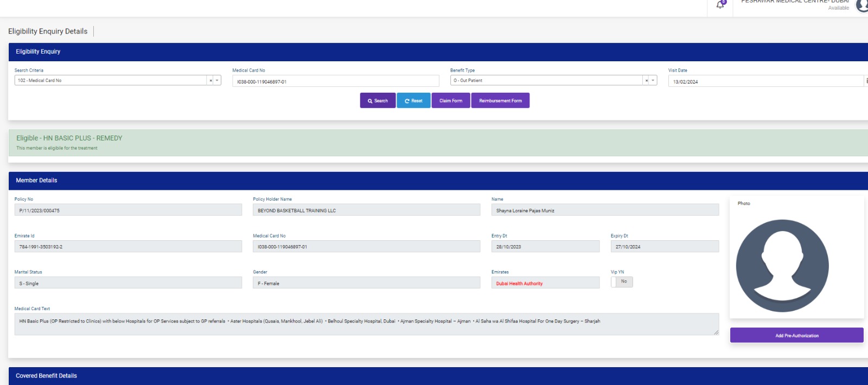Expand the Search Criteria dropdown arrow
The height and width of the screenshot is (385, 868).
(x=217, y=81)
